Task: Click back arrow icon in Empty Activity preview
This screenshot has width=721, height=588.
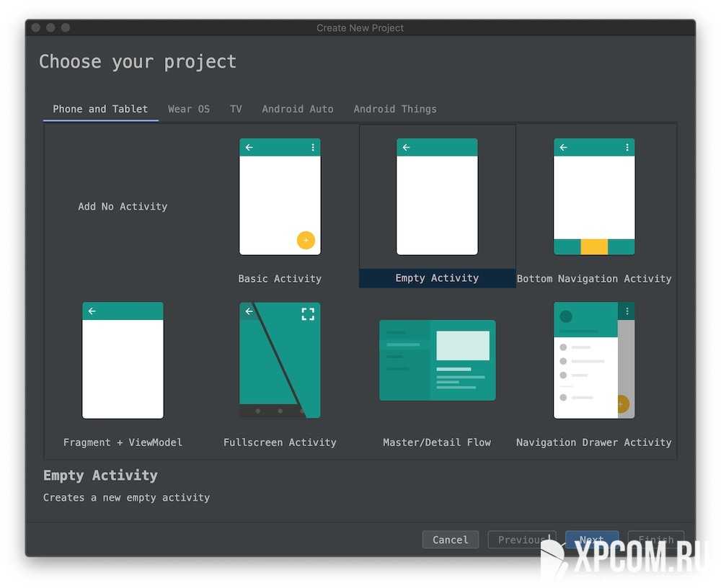Action: click(407, 148)
